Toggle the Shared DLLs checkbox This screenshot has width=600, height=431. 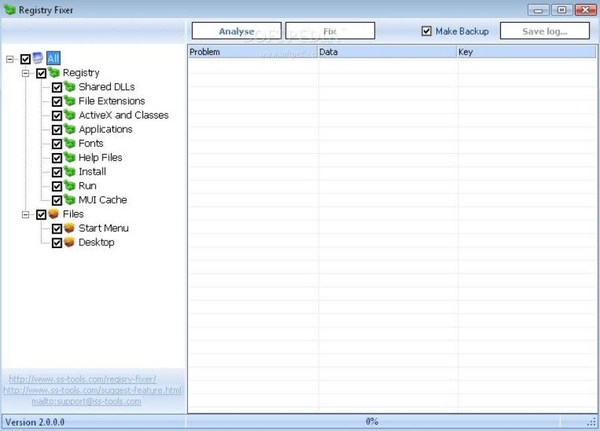pos(57,87)
